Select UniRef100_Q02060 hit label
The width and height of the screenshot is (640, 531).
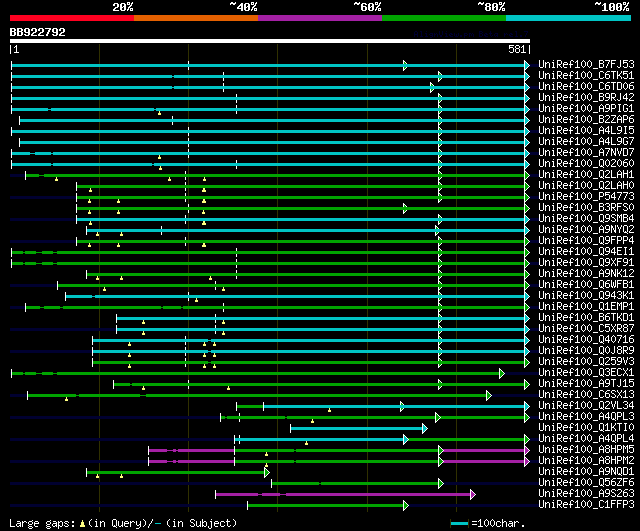point(586,164)
